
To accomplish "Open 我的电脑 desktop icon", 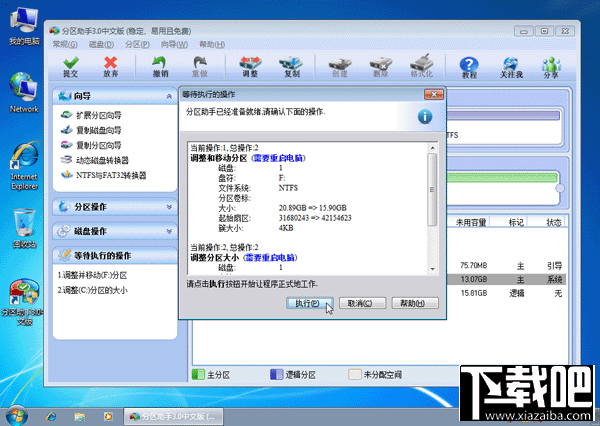I will click(24, 27).
